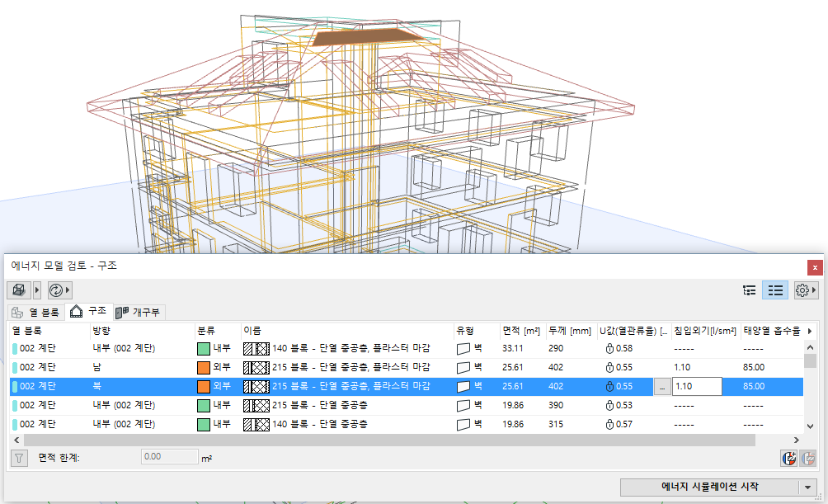This screenshot has width=828, height=504.
Task: Switch to the highlighted flat list view icon
Action: (x=775, y=290)
